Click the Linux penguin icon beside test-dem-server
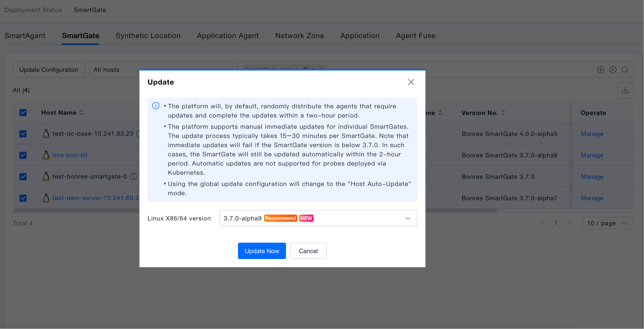The image size is (644, 329). (46, 198)
